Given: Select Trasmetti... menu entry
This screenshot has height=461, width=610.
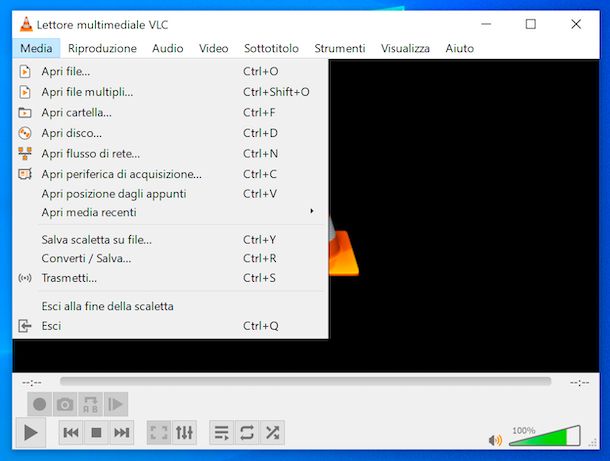Looking at the screenshot, I should click(170, 278).
